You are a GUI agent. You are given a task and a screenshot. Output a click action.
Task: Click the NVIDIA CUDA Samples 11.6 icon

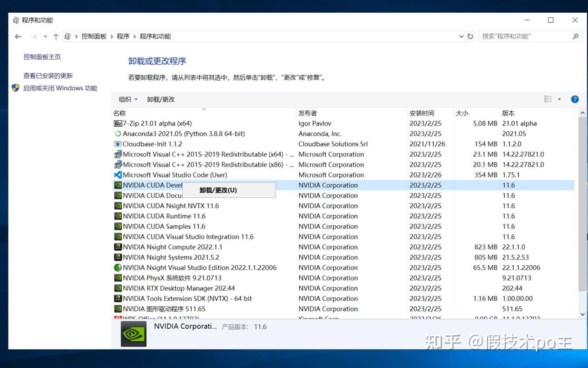(x=118, y=227)
